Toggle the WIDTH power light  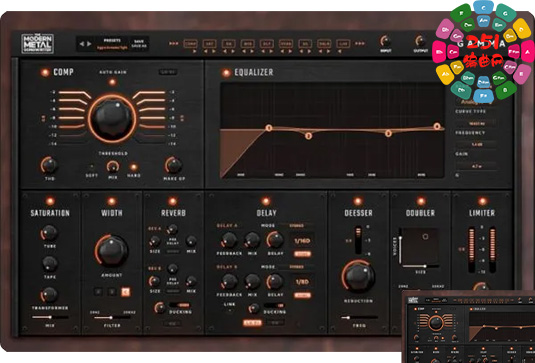point(112,201)
